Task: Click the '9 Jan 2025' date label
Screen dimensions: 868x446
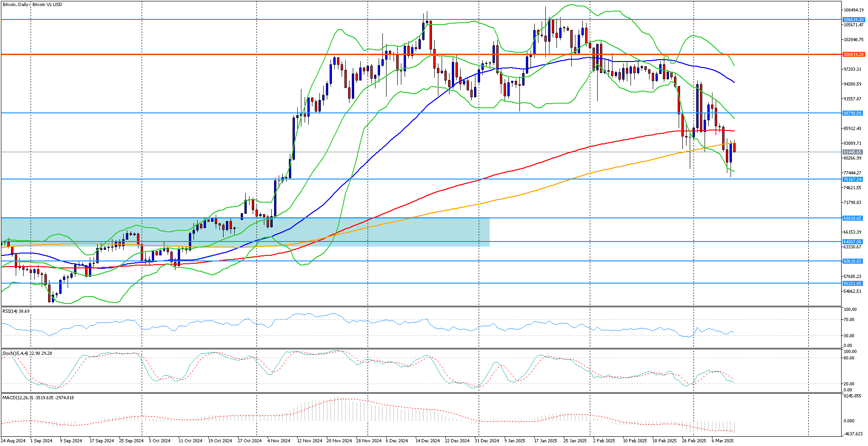Action: [x=515, y=441]
